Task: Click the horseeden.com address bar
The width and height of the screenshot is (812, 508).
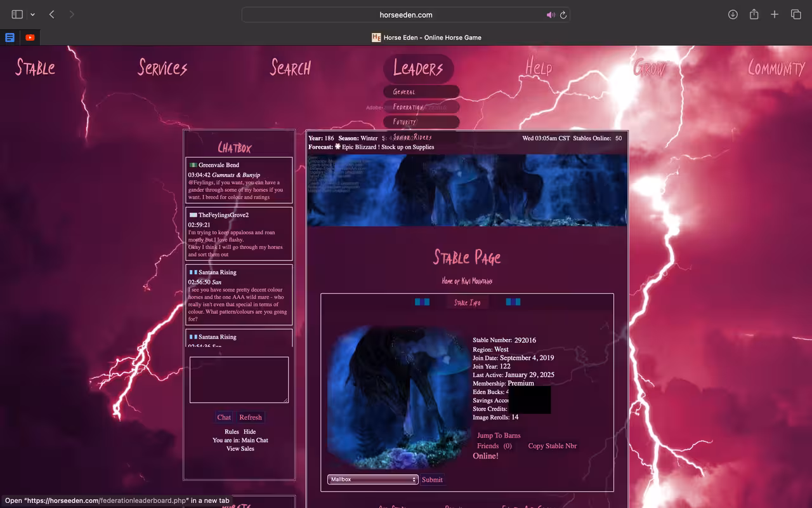Action: click(x=406, y=15)
